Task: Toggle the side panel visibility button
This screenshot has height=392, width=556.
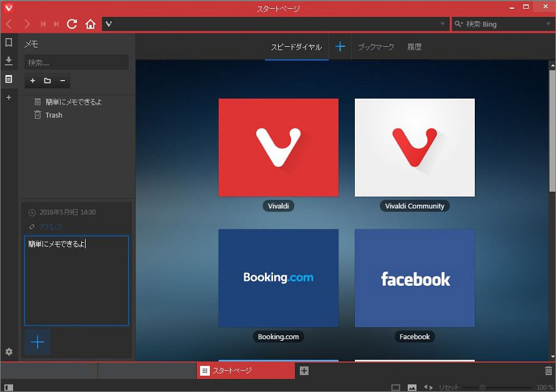Action: click(9, 388)
